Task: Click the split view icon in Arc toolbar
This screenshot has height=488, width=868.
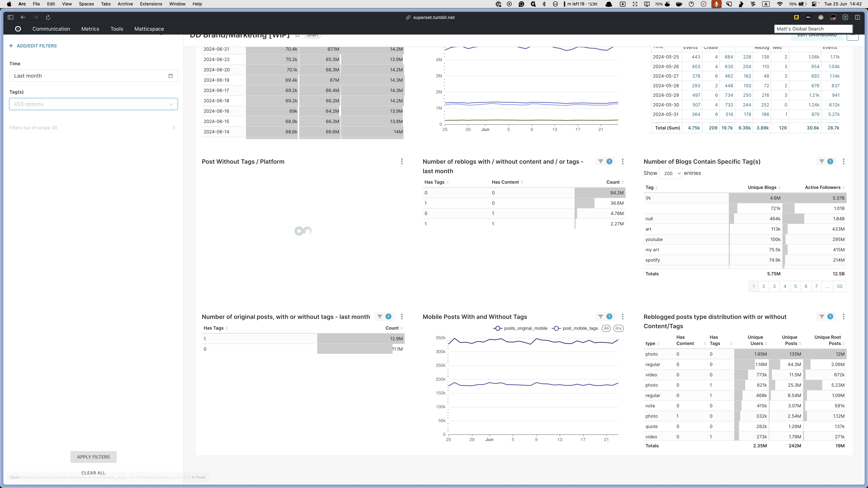Action: [857, 17]
